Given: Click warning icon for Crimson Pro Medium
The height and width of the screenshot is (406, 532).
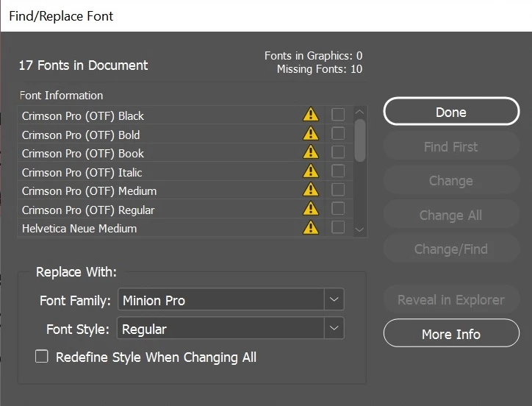Looking at the screenshot, I should 311,190.
